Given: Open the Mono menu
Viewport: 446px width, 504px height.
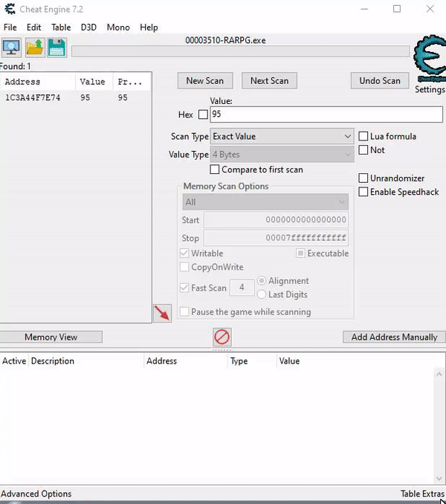Looking at the screenshot, I should coord(118,28).
